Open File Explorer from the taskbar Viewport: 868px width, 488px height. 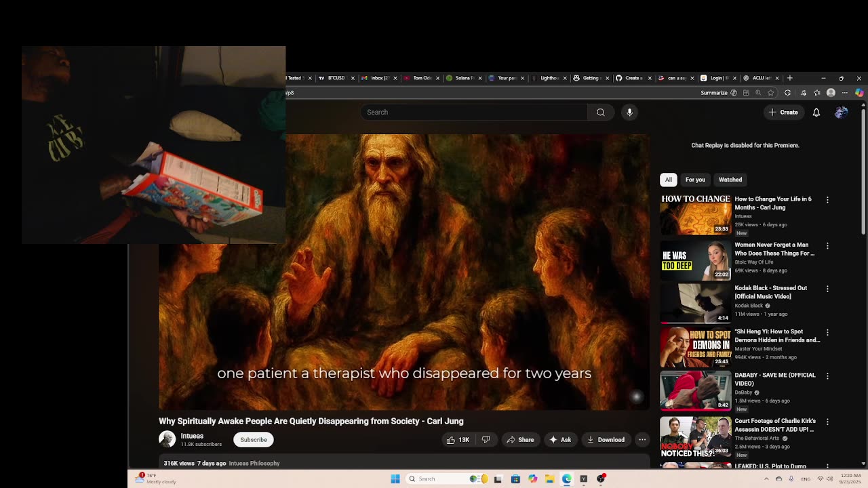[549, 479]
